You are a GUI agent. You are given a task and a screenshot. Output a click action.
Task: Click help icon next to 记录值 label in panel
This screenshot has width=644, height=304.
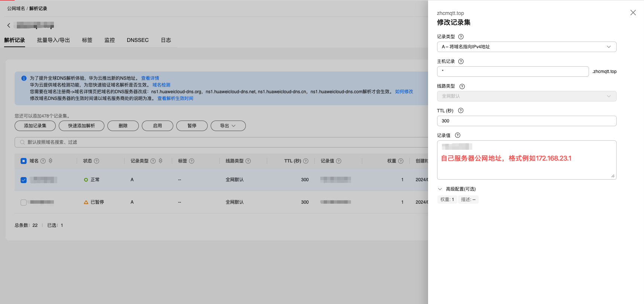pos(458,135)
